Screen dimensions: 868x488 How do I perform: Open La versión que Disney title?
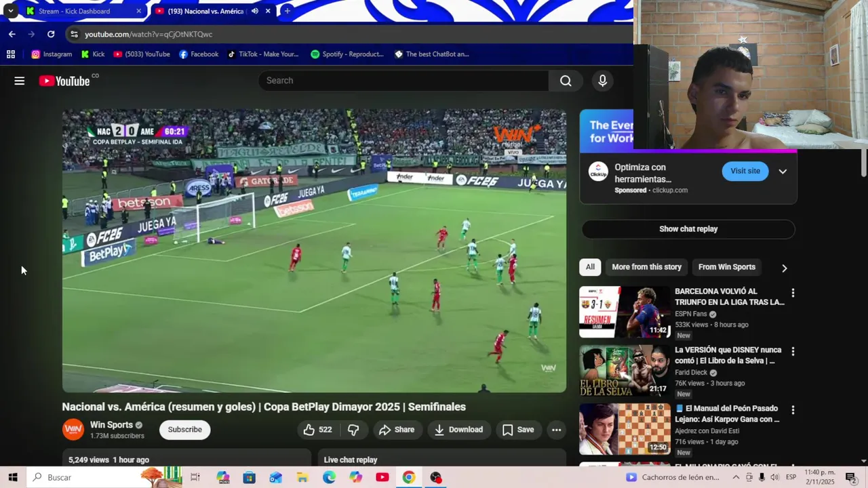[728, 355]
